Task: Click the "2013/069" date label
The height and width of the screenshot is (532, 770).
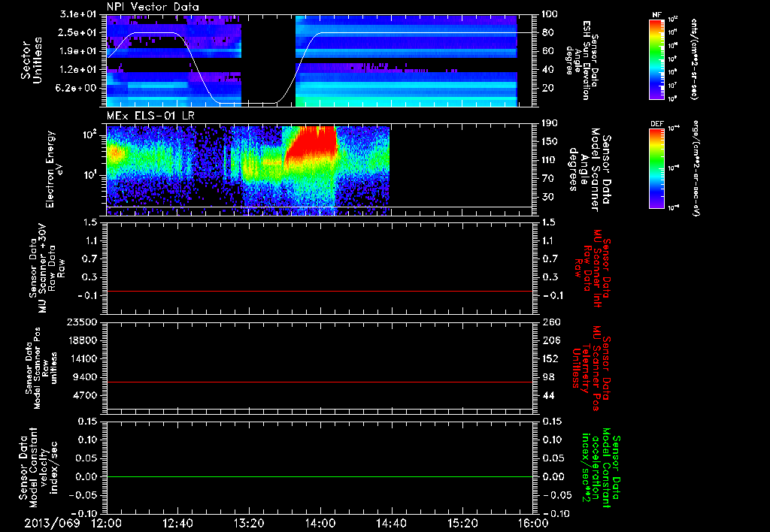Action: point(52,523)
